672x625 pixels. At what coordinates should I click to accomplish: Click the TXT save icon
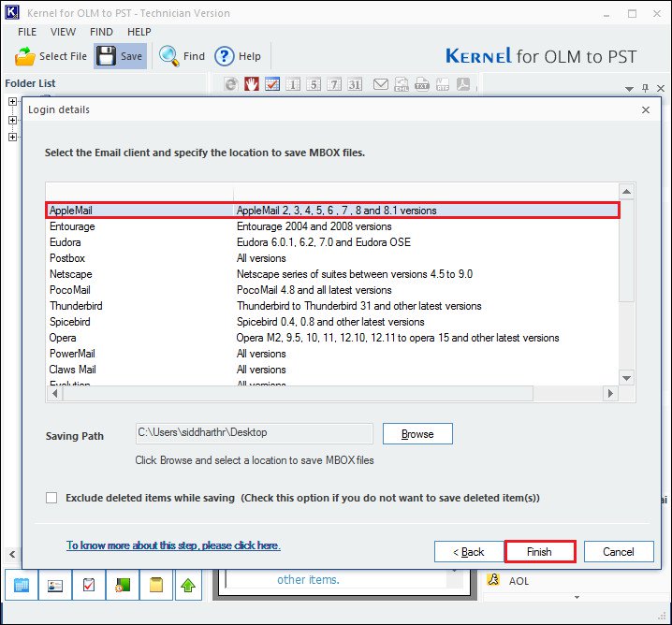tap(422, 84)
